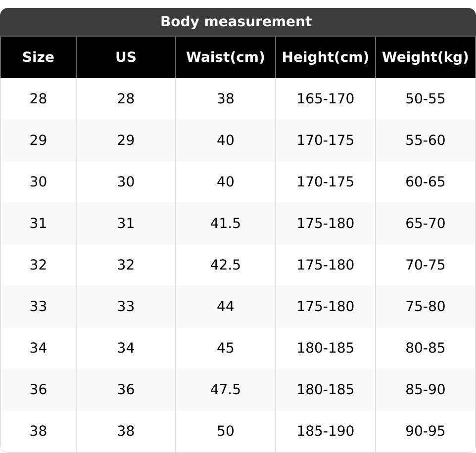Click the 90-95 weight cell
The image size is (476, 453).
[x=425, y=431]
